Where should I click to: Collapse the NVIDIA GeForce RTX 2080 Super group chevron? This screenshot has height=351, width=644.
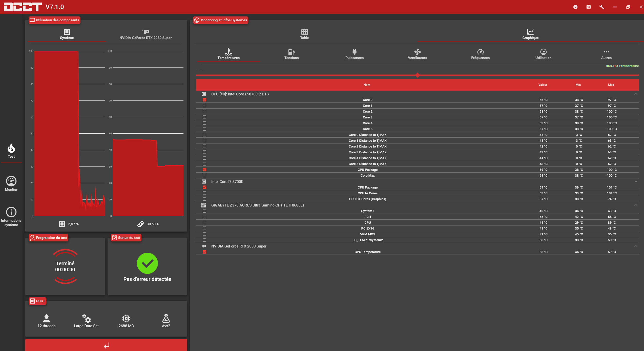pos(636,246)
